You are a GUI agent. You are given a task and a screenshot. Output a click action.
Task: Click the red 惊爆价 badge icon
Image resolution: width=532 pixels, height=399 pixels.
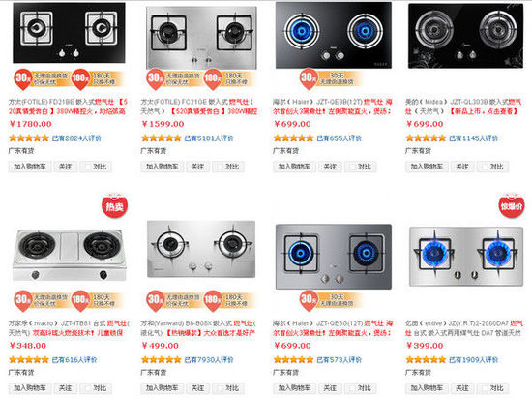pos(511,205)
